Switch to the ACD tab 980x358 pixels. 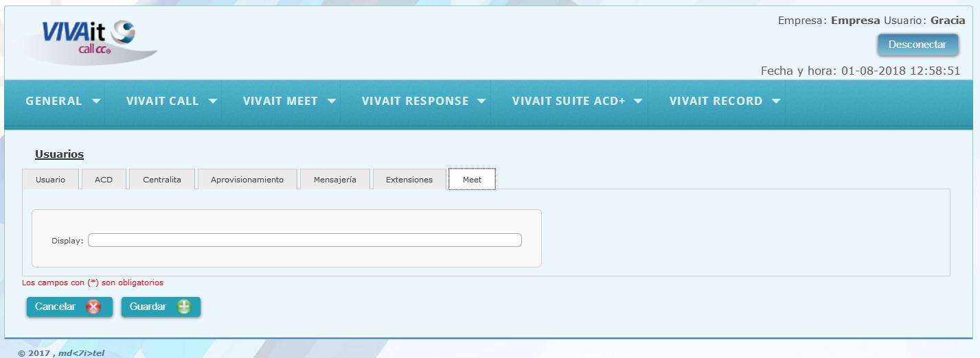pos(104,179)
